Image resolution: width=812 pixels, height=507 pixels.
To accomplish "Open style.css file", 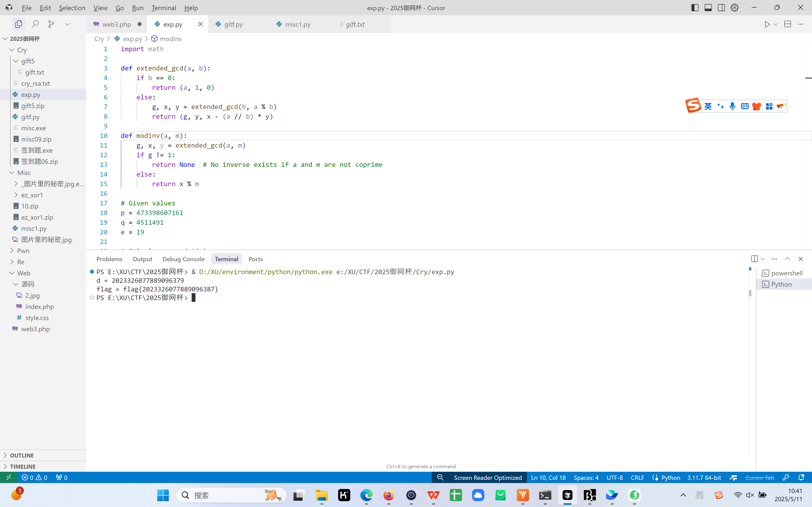I will coord(43,318).
